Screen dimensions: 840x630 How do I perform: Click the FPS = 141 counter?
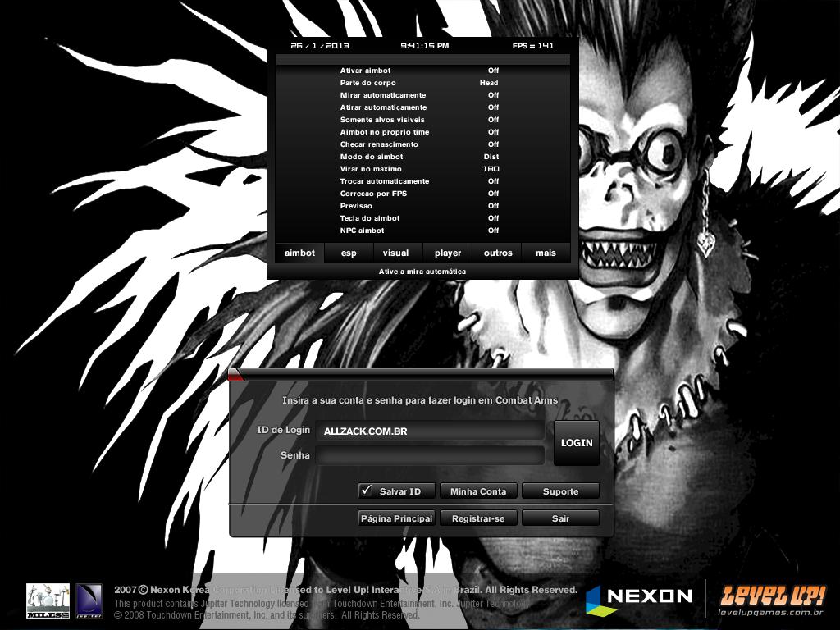tap(533, 46)
